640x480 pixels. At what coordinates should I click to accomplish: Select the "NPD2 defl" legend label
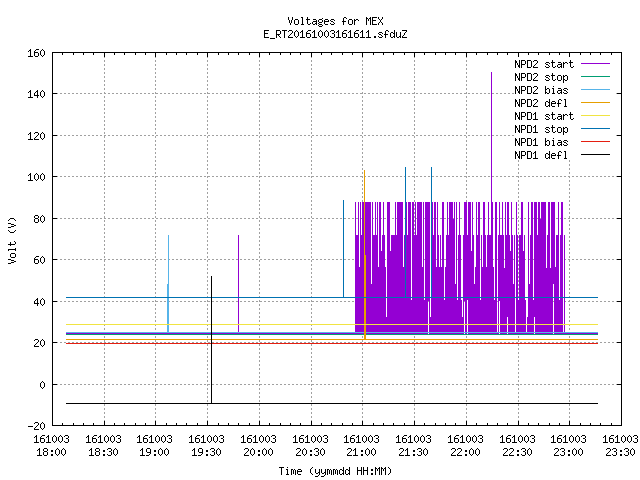coord(541,103)
